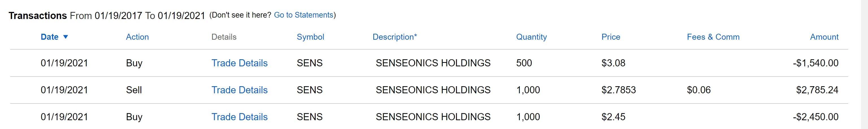Sort by Quantity column header

coord(531,37)
